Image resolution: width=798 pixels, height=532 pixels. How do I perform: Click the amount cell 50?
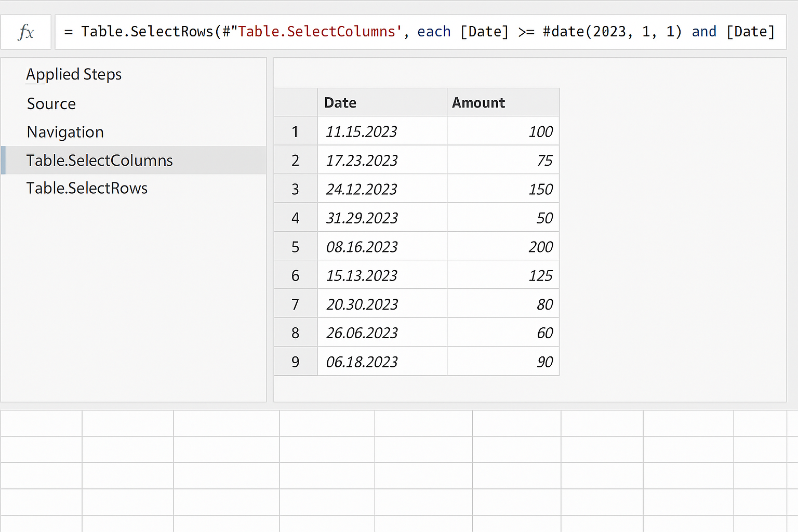click(503, 217)
